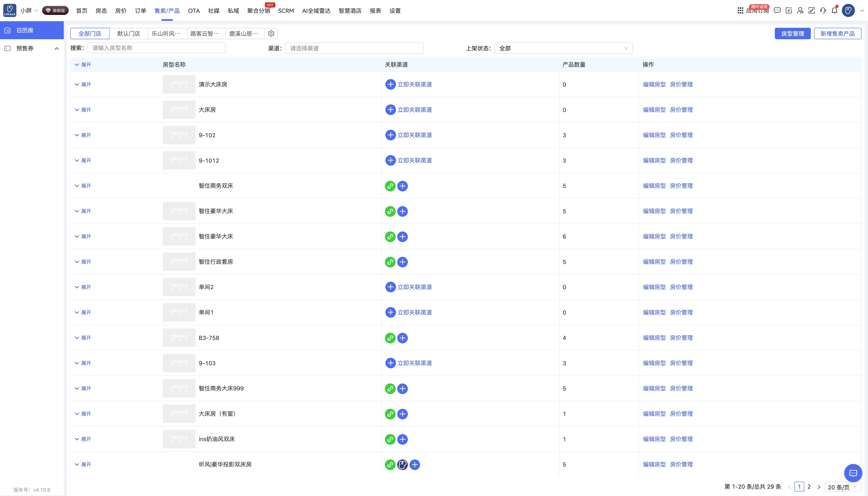868x496 pixels.
Task: Select the 默认门店 store tab
Action: (x=129, y=33)
